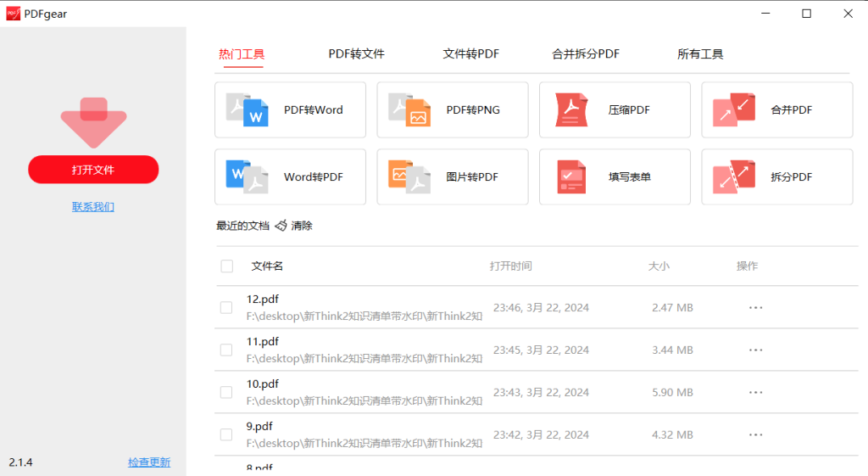Click the 5.90 MB size value
The width and height of the screenshot is (868, 476).
tap(672, 392)
